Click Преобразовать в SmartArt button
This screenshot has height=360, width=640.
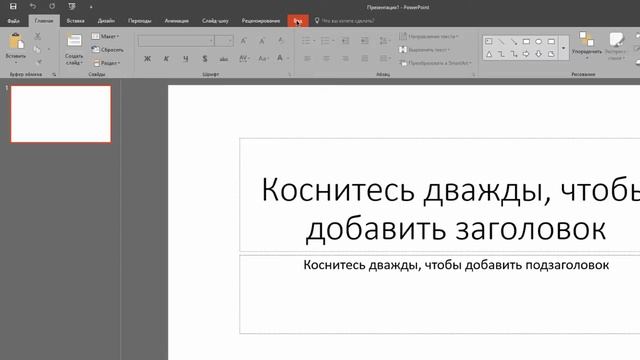point(435,63)
